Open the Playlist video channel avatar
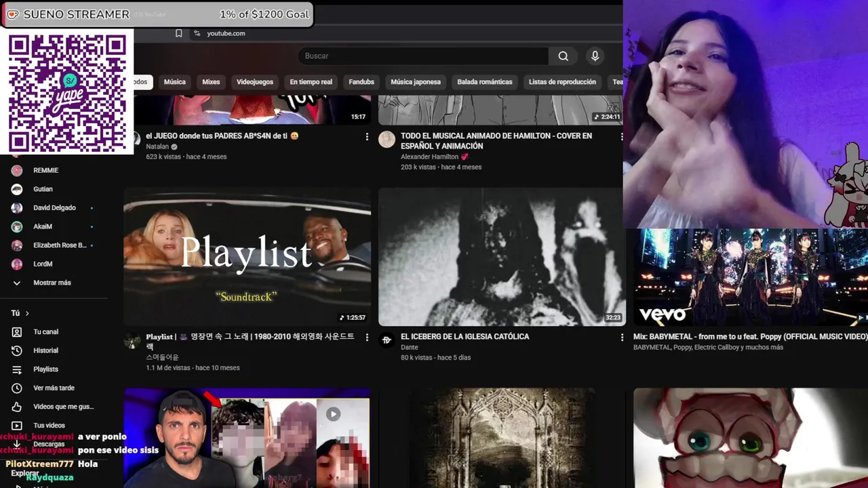The height and width of the screenshot is (488, 868). click(132, 340)
